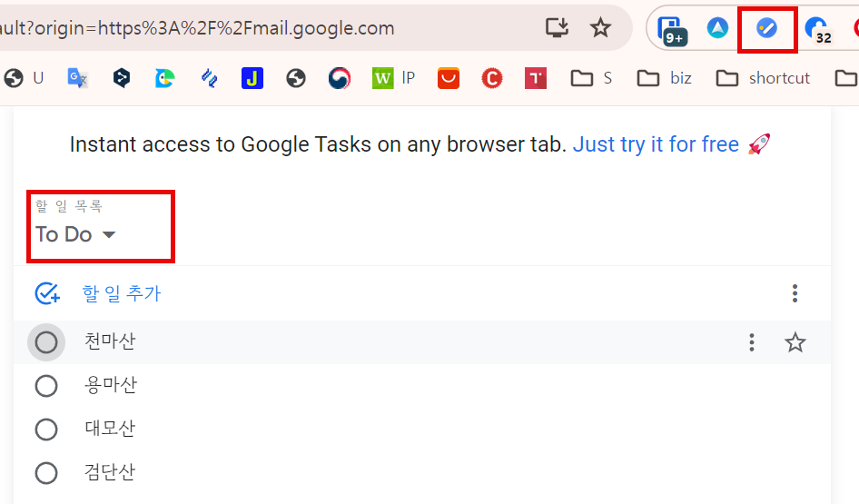859x504 pixels.
Task: Open the blue J bookmark icon
Action: [x=252, y=78]
